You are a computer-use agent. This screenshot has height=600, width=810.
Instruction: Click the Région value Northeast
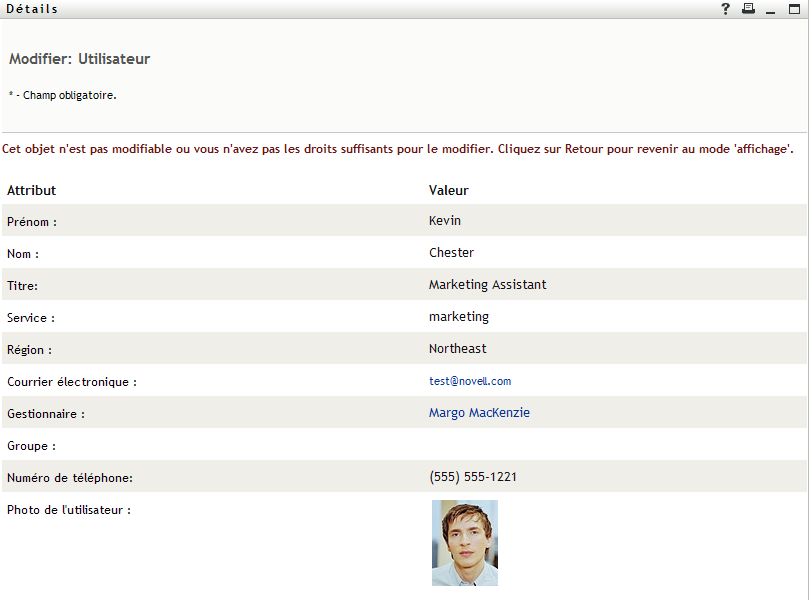458,349
